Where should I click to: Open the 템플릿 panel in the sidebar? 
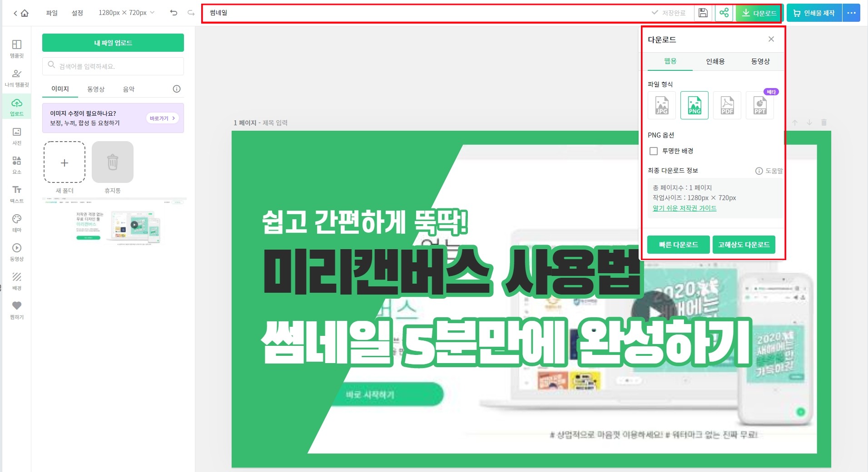[16, 47]
